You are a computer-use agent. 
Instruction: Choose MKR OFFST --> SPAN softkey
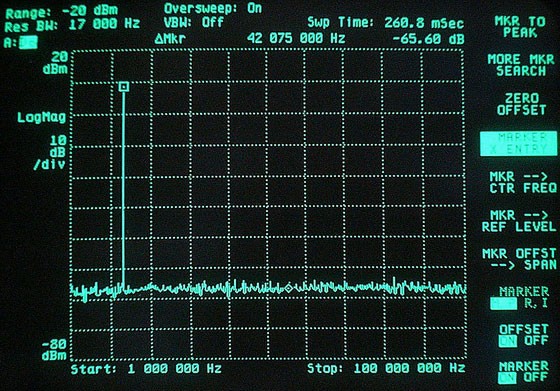point(519,259)
